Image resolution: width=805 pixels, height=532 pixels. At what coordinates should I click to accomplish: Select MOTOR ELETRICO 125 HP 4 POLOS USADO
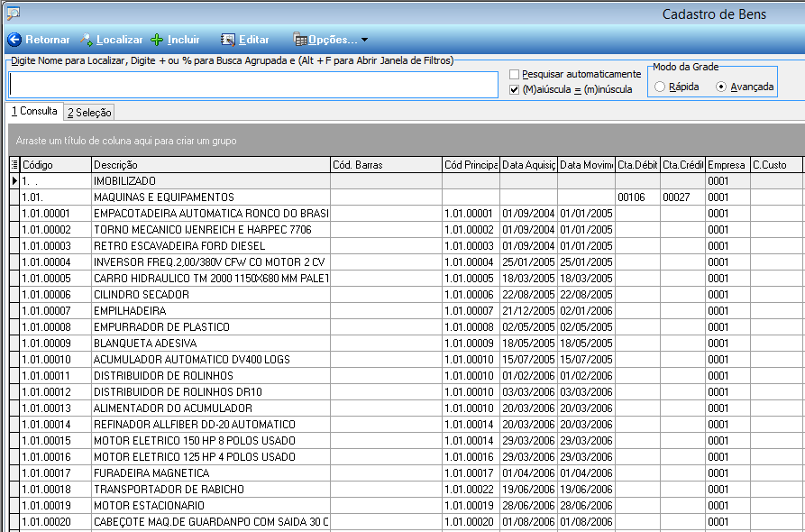tap(407, 457)
